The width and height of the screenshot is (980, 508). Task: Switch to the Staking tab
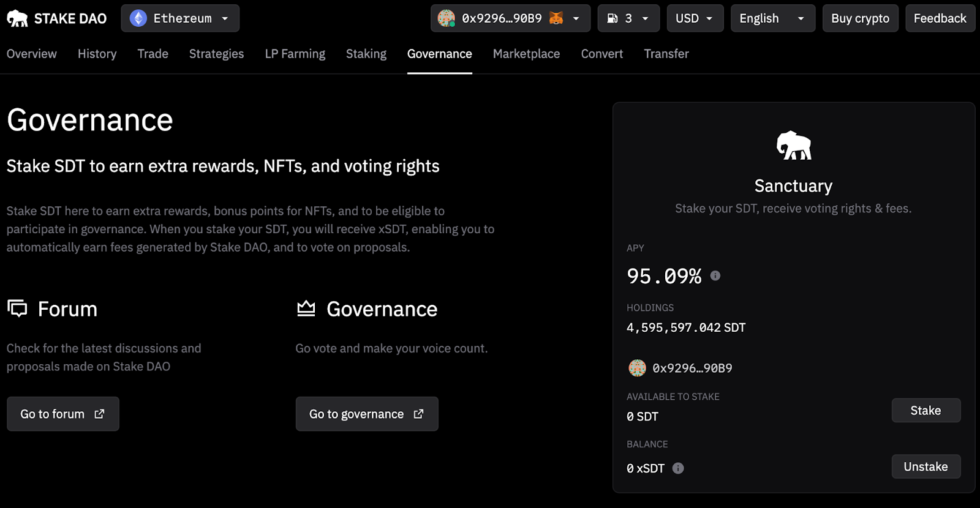click(x=366, y=54)
